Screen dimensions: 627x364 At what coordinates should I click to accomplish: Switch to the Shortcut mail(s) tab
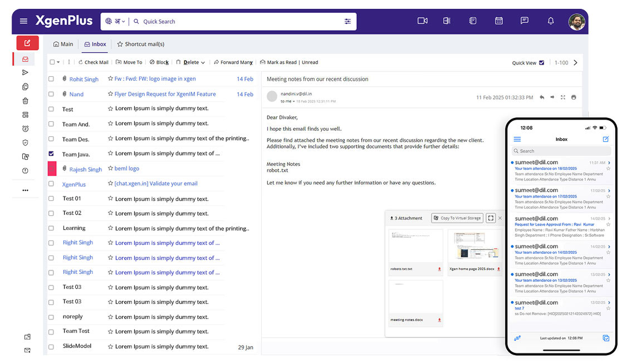click(x=141, y=43)
